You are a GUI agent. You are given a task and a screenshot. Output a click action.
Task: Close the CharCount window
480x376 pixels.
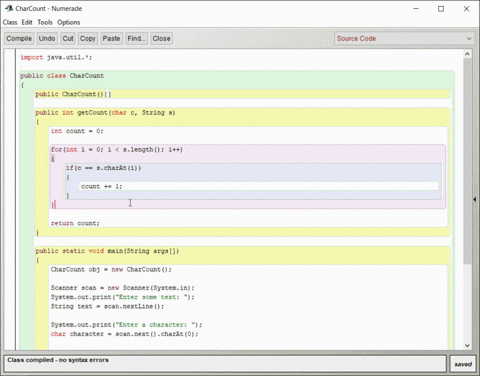pos(466,9)
